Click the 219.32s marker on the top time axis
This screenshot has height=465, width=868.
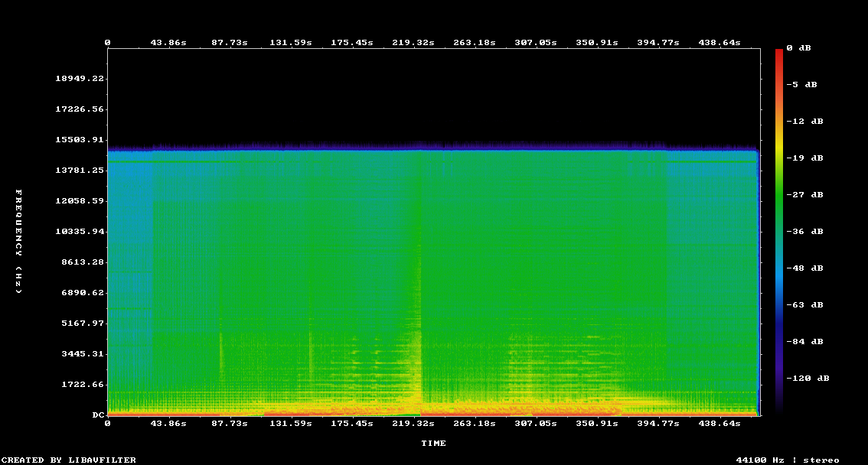pyautogui.click(x=413, y=43)
